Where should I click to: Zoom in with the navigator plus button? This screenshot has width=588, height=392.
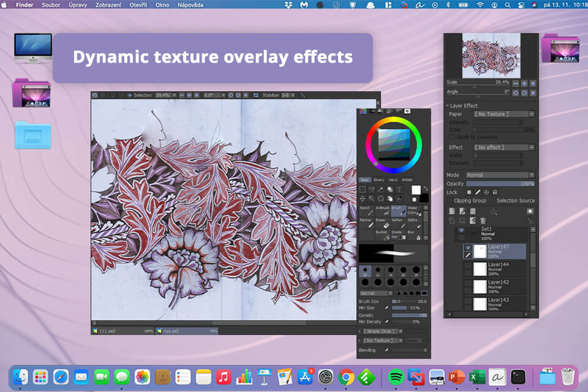[x=523, y=83]
